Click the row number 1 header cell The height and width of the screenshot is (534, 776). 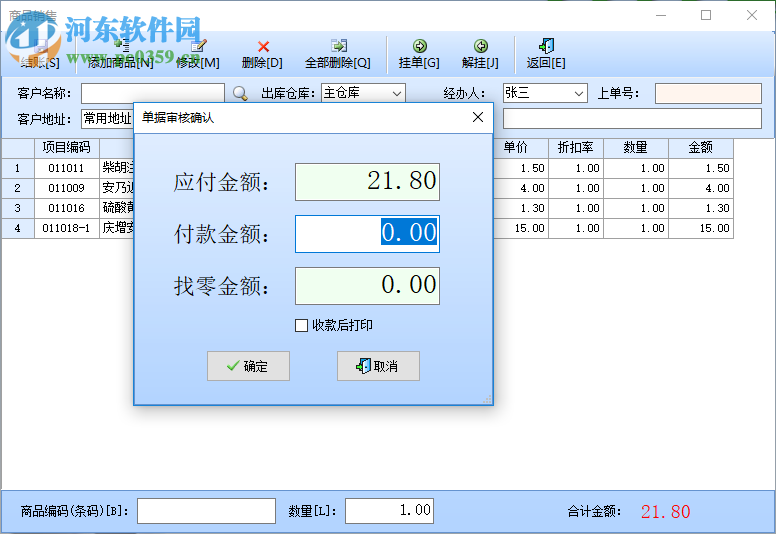point(18,168)
